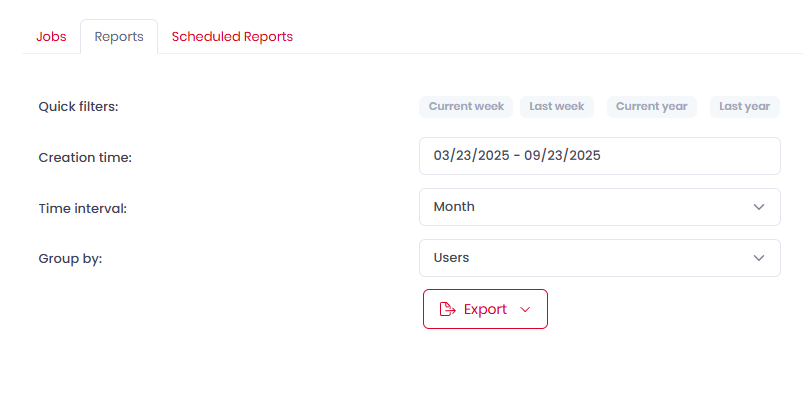This screenshot has width=803, height=402.
Task: Expand the Time interval chevron arrow
Action: [757, 207]
